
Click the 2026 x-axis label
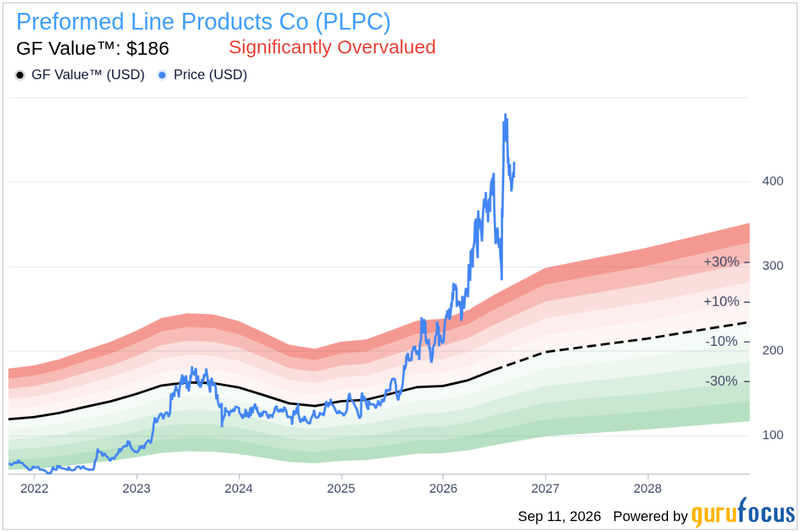point(443,488)
